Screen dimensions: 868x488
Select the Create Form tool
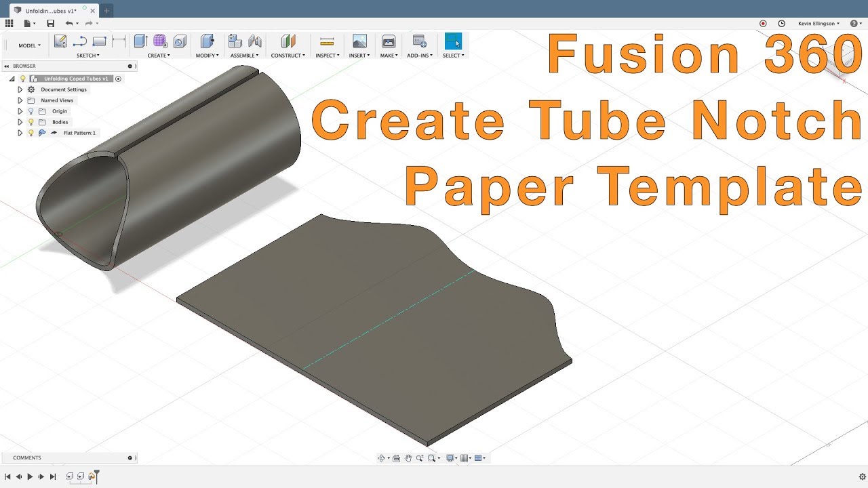[x=160, y=41]
